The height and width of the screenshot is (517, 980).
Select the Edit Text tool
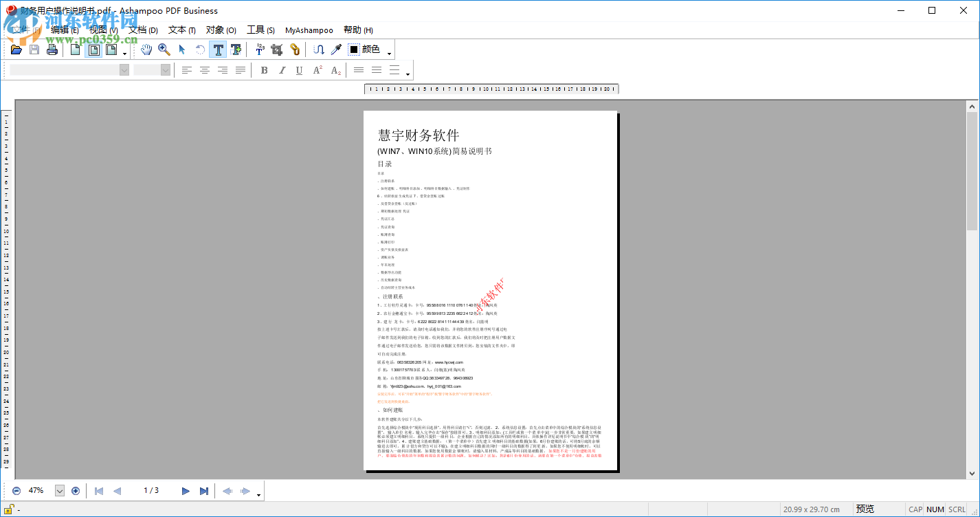pos(218,49)
